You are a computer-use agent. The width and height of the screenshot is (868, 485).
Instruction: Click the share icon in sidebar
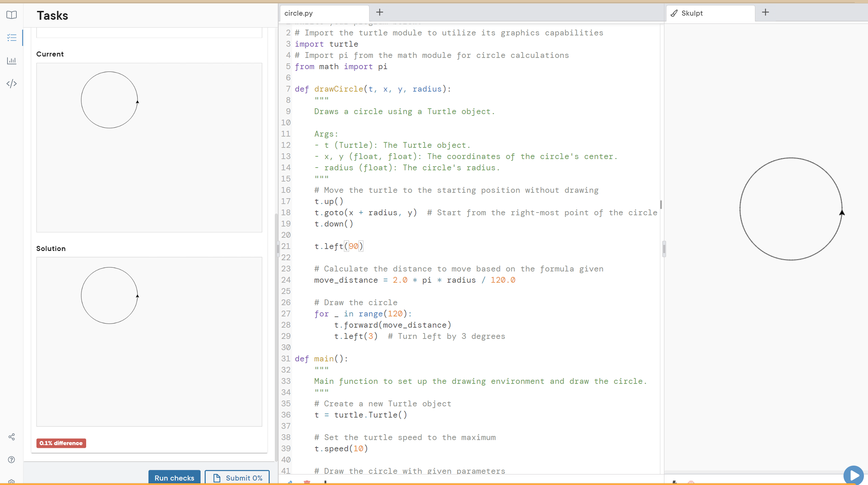12,437
